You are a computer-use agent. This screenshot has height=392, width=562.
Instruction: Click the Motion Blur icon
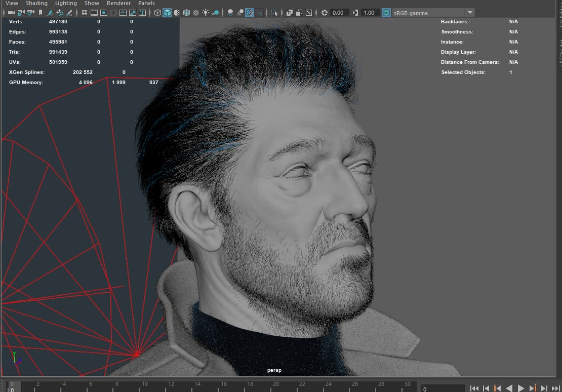tap(240, 13)
